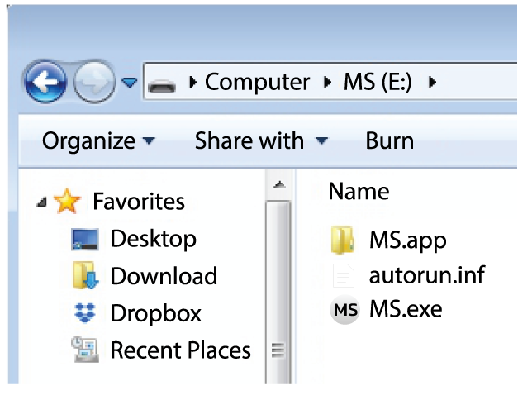Click the Recent Places icon
Image resolution: width=532 pixels, height=400 pixels.
point(85,350)
